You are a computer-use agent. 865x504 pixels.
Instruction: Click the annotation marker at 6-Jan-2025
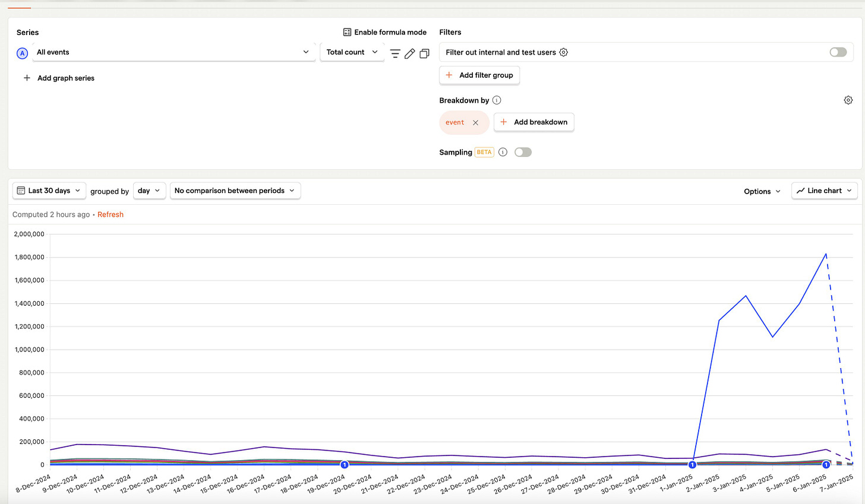[x=826, y=465]
